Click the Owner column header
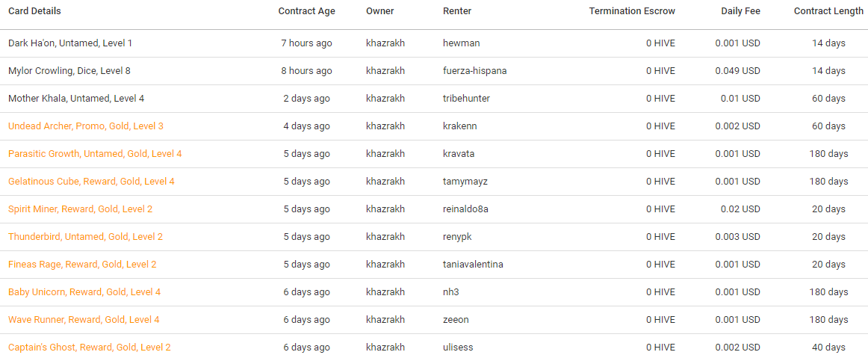 click(x=379, y=11)
